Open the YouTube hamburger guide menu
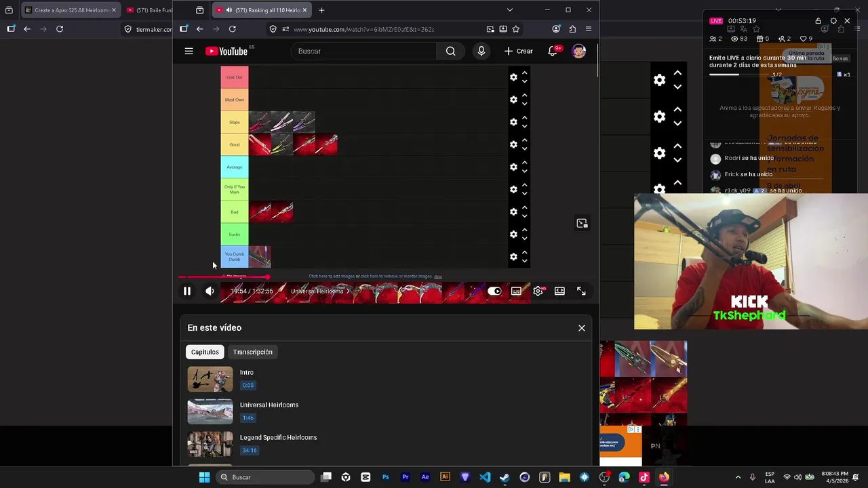The image size is (868, 488). (x=189, y=51)
